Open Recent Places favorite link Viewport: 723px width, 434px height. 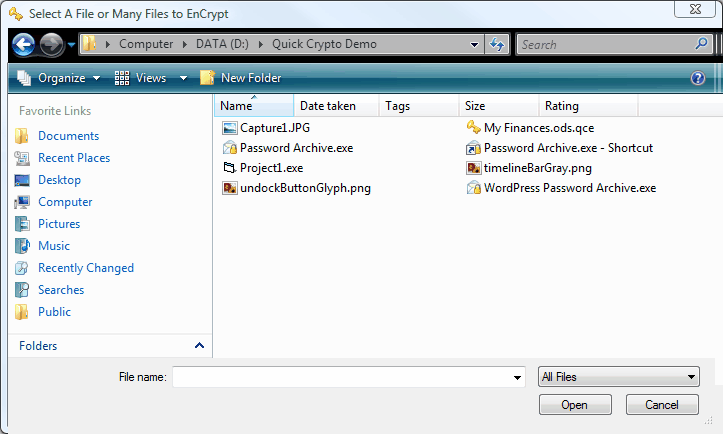[74, 158]
